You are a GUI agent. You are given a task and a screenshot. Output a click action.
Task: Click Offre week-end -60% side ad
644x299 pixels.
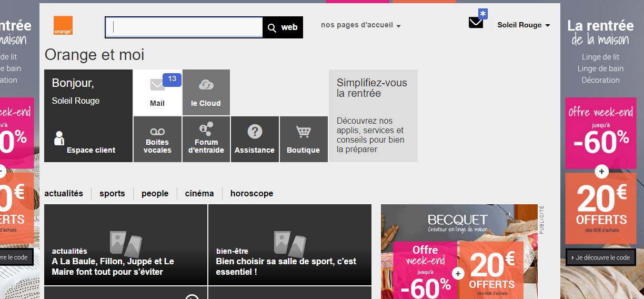click(x=601, y=133)
